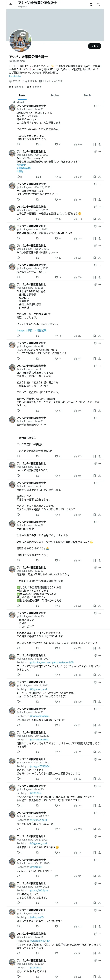The image size is (110, 980).
Task: Open search from the header magnifier icon
Action: point(98,5)
